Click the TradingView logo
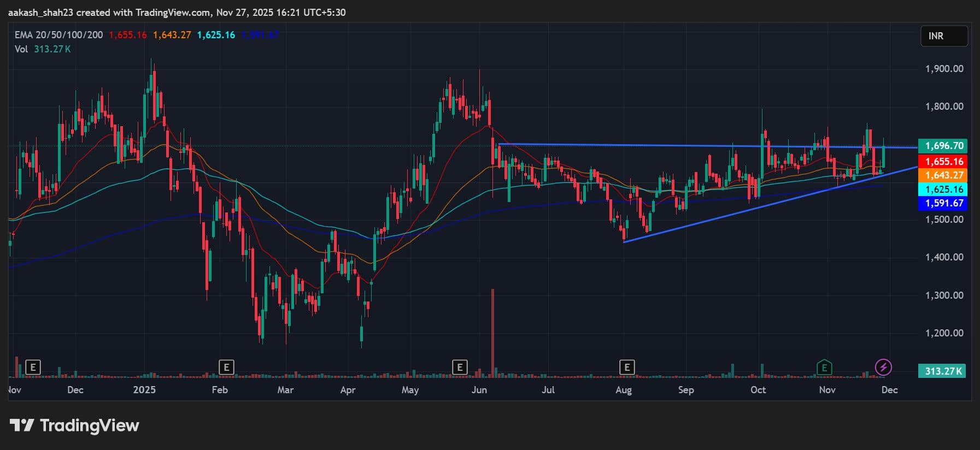Screen dimensions: 980x450 [74, 425]
